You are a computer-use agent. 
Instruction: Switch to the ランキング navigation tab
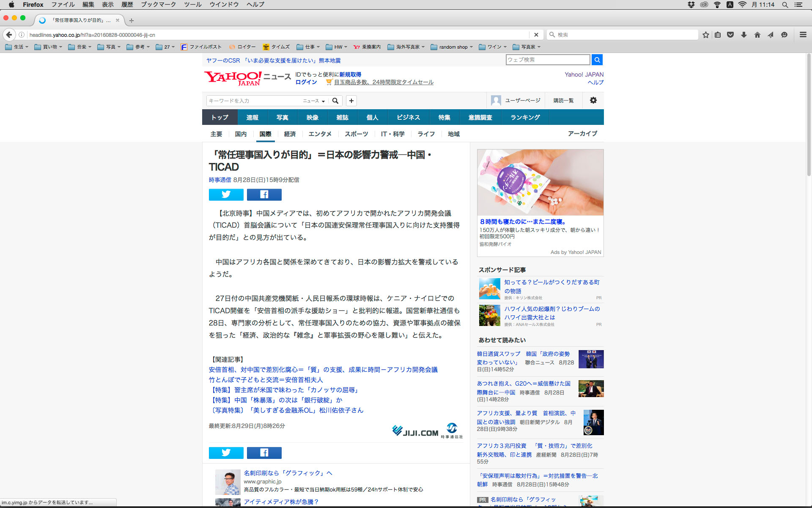(525, 117)
